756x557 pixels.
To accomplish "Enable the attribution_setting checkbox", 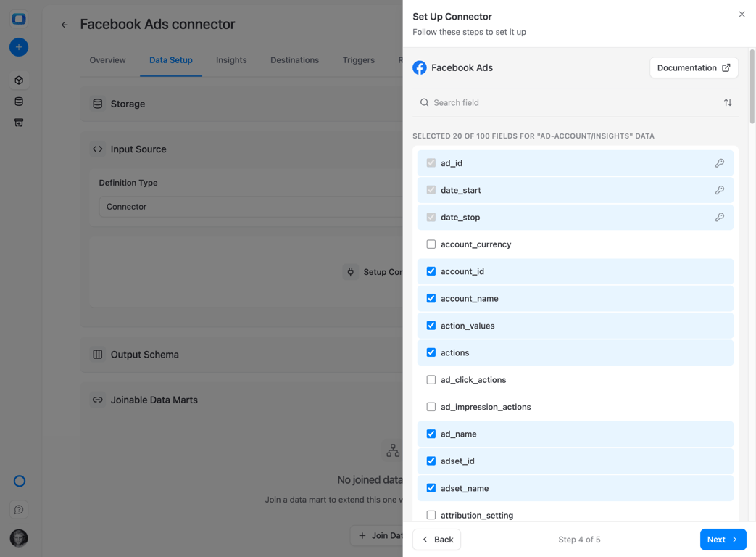I will pos(431,515).
